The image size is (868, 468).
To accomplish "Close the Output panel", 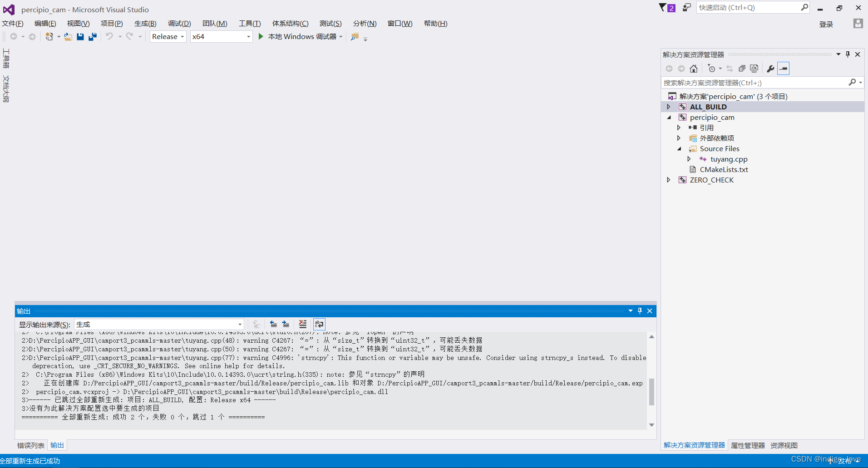I will (650, 311).
